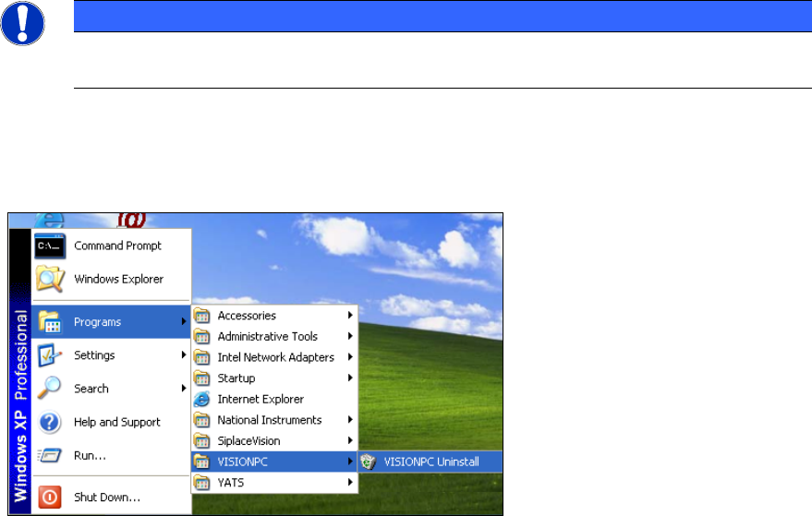This screenshot has height=516, width=812.
Task: Expand the VISIONPC submenu arrow
Action: tap(350, 462)
